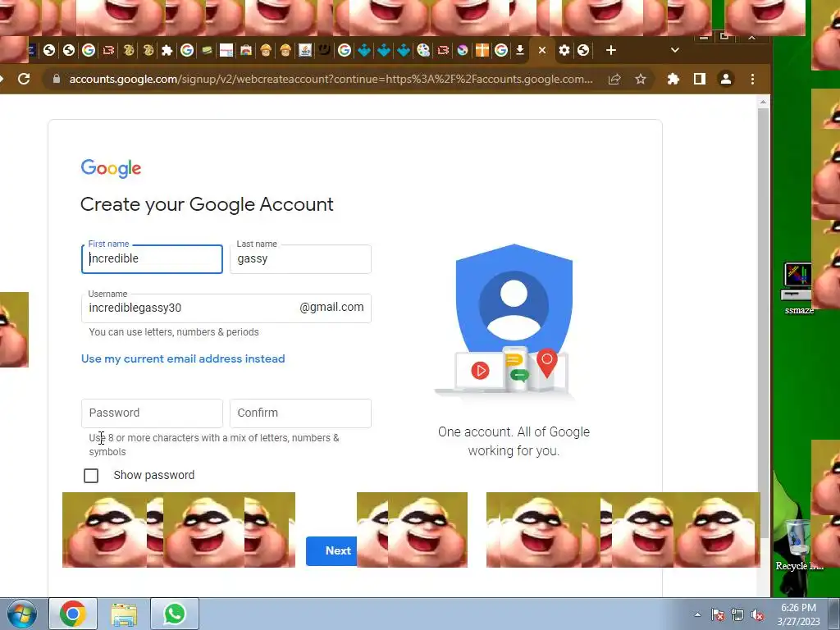The height and width of the screenshot is (630, 840).
Task: Switch to the paint palette tab
Action: (x=423, y=50)
